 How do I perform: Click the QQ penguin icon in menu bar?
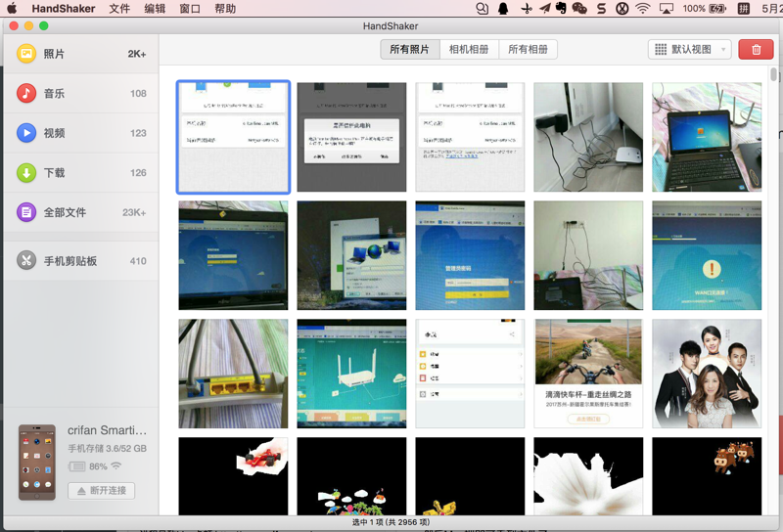coord(503,9)
